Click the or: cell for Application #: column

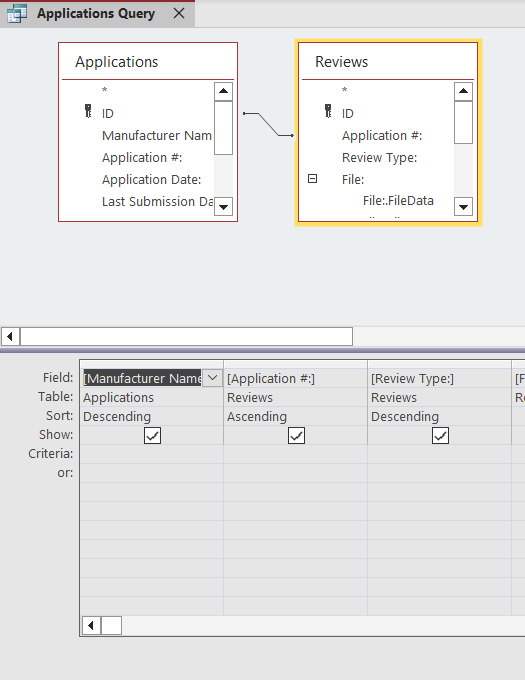295,473
